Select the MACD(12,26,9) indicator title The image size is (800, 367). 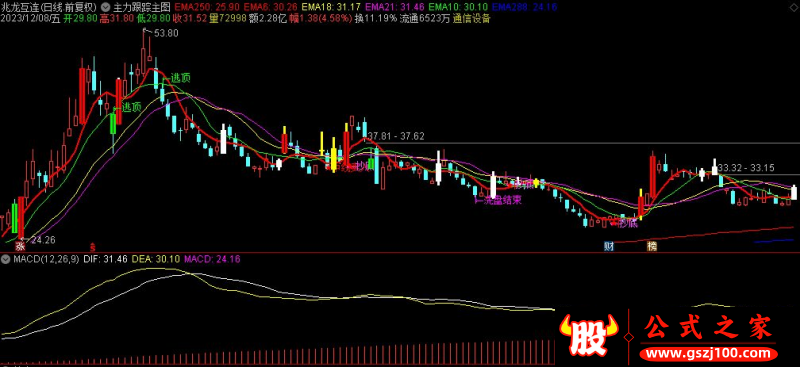point(46,259)
